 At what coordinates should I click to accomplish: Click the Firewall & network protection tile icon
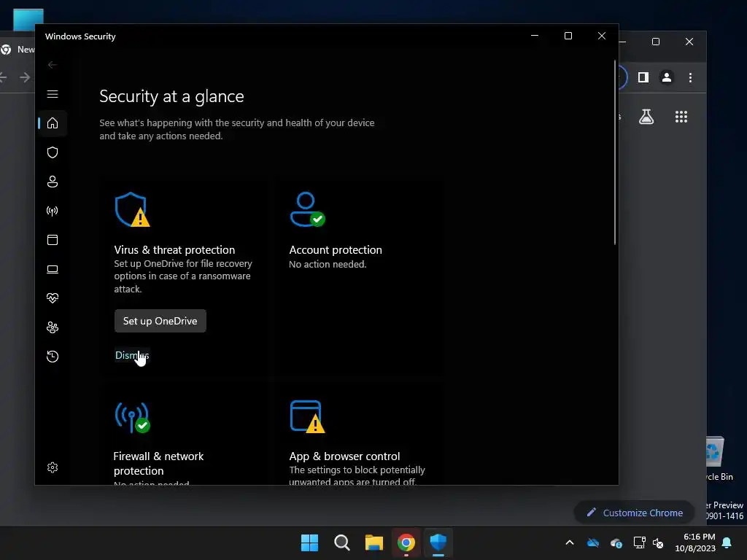(132, 417)
